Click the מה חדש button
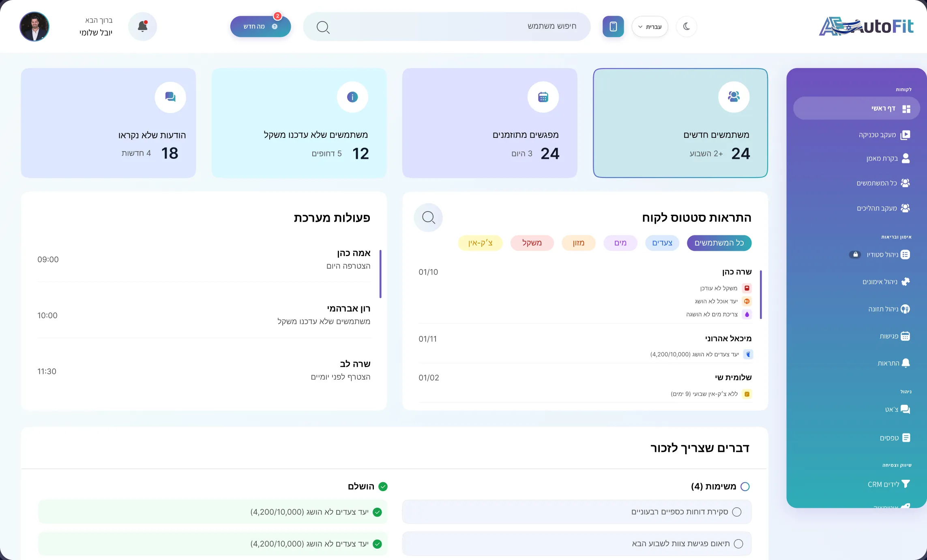Screen dimensions: 927x560 [260, 26]
